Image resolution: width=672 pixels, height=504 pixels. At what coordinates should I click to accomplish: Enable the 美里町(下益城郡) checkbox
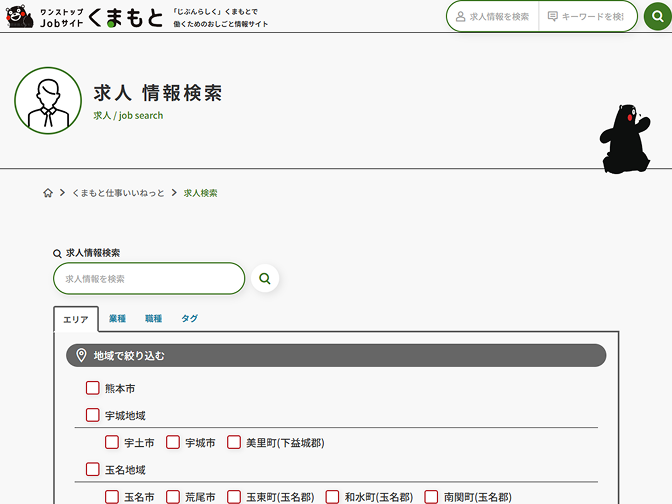point(234,442)
